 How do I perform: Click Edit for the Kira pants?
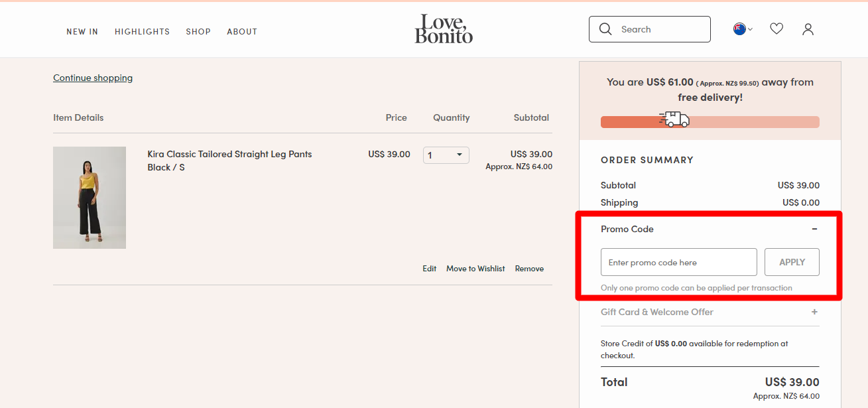430,269
